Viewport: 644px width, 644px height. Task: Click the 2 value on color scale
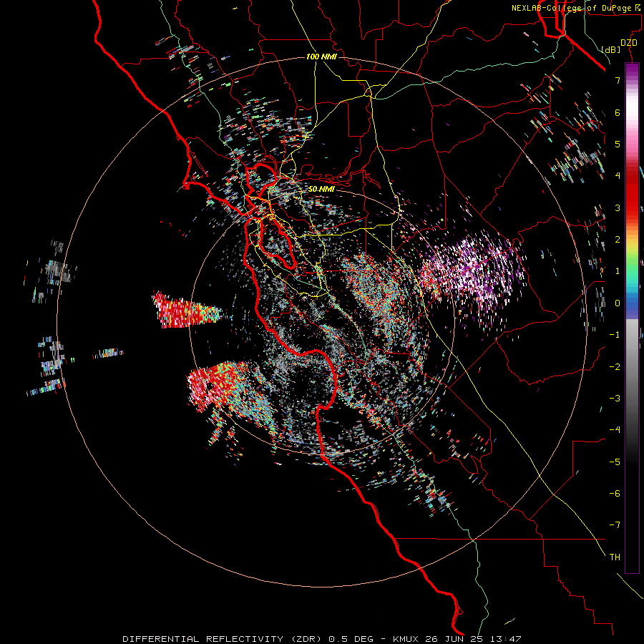(x=618, y=240)
